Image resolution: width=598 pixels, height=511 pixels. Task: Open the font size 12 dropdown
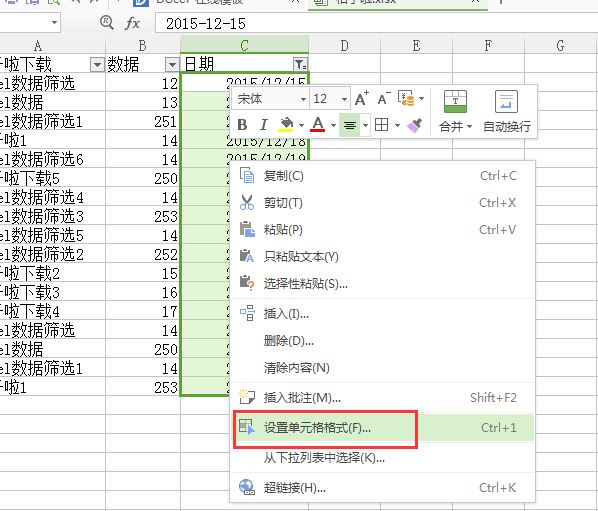coord(344,100)
